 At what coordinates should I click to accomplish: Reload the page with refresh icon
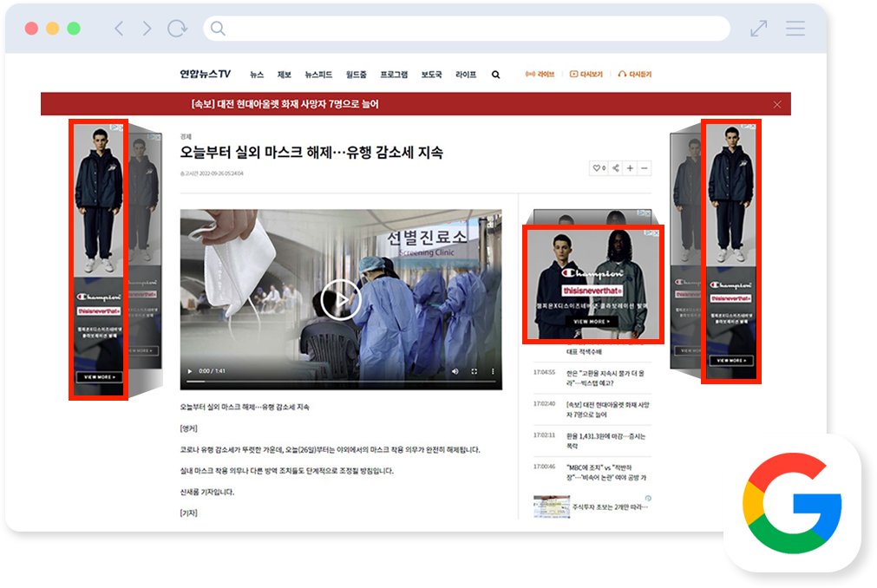coord(177,29)
